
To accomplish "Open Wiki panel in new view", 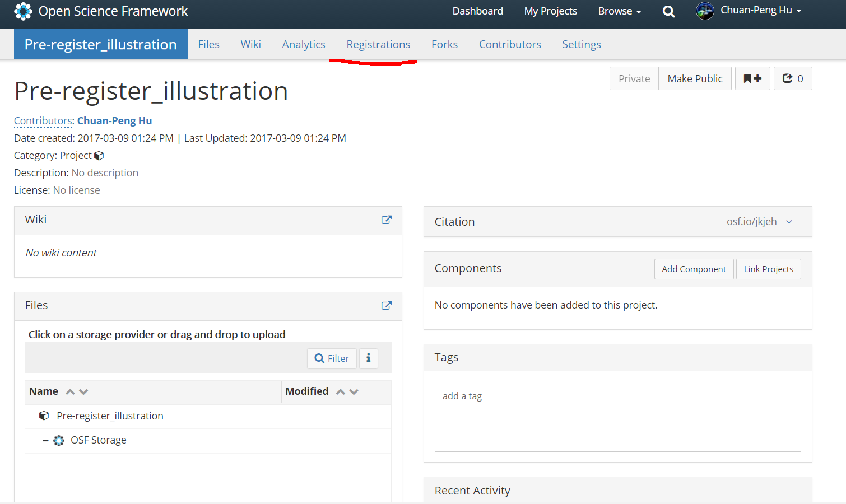I will [386, 220].
